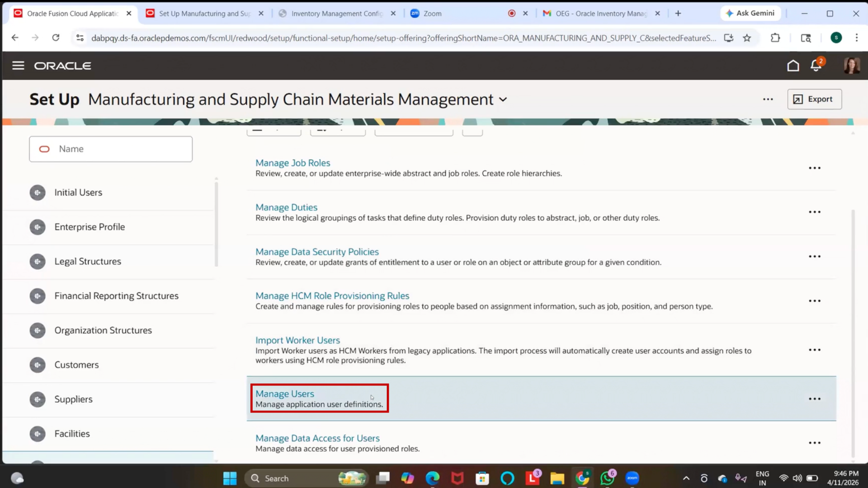Open actions menu for Manage Data Security Policies
Image resolution: width=868 pixels, height=488 pixels.
(x=815, y=256)
